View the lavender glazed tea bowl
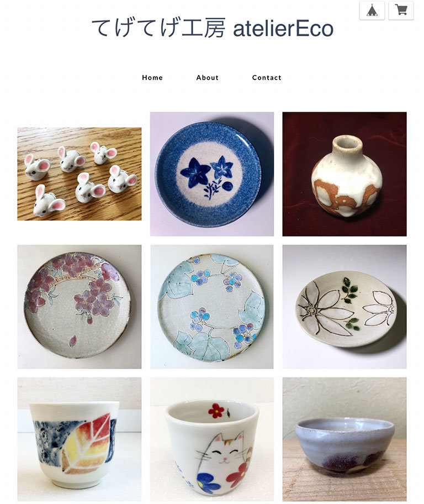Viewport: 424px width, 504px height. tap(344, 439)
